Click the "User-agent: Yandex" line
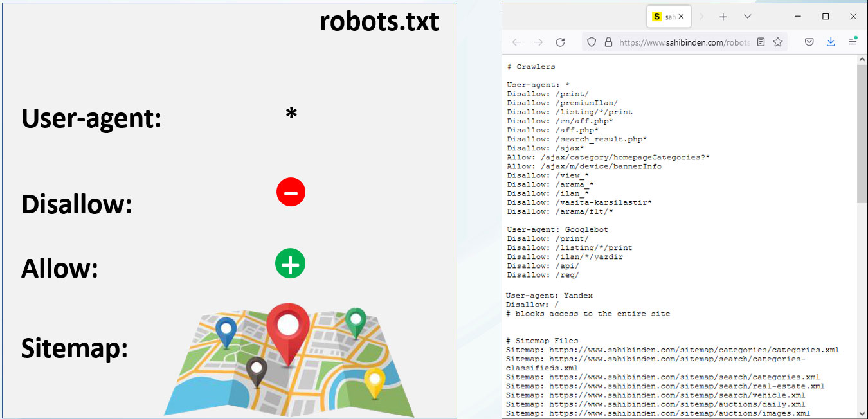Viewport: 868px width, 419px height. (x=550, y=296)
